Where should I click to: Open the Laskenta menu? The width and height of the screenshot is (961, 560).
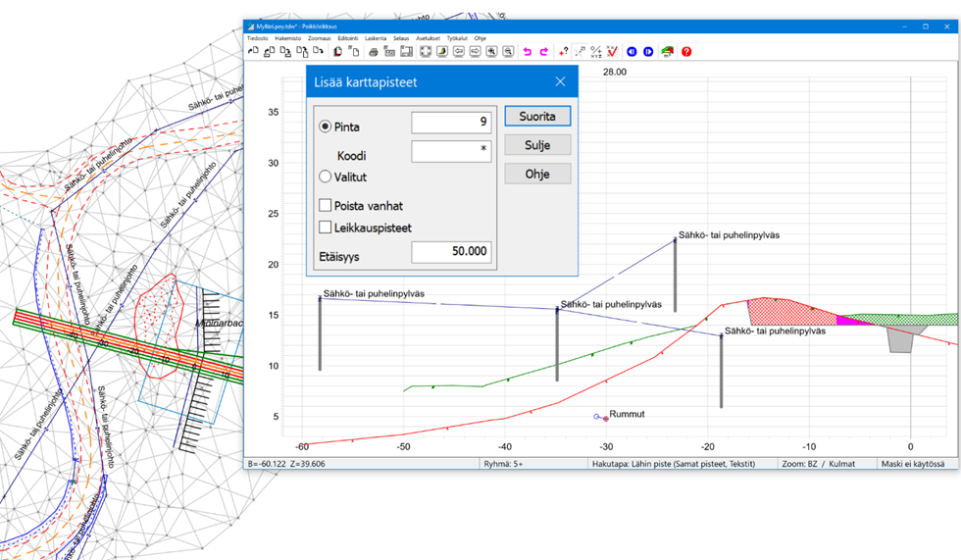(x=376, y=38)
